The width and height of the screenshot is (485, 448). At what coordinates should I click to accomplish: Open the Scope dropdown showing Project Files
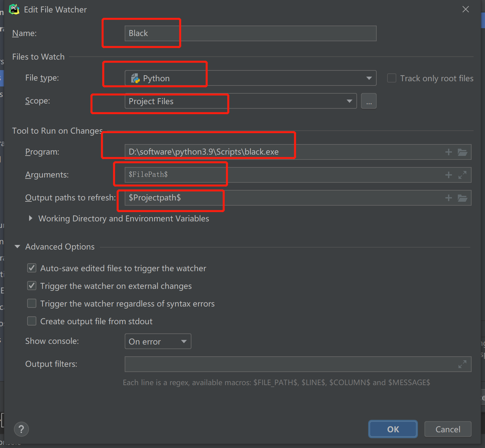pyautogui.click(x=241, y=101)
